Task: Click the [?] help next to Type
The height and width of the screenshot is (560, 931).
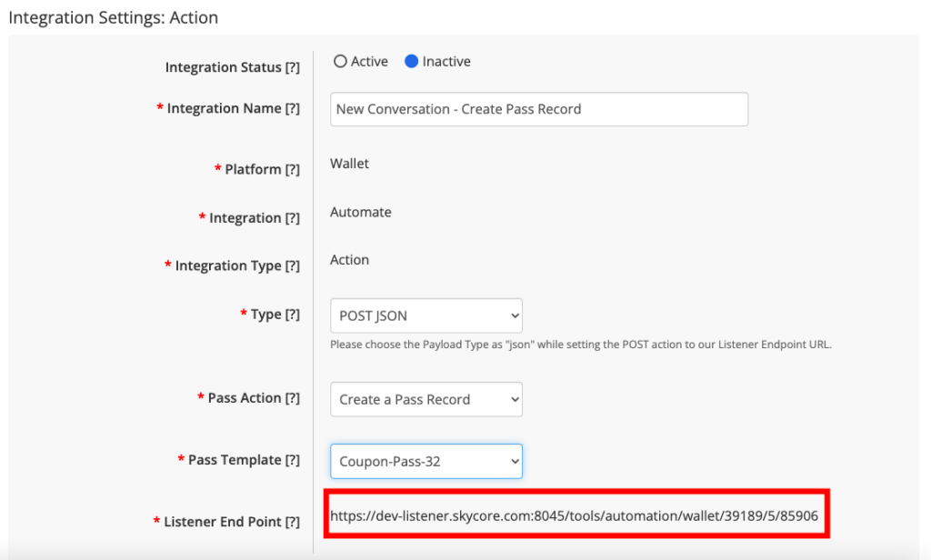Action: tap(292, 315)
